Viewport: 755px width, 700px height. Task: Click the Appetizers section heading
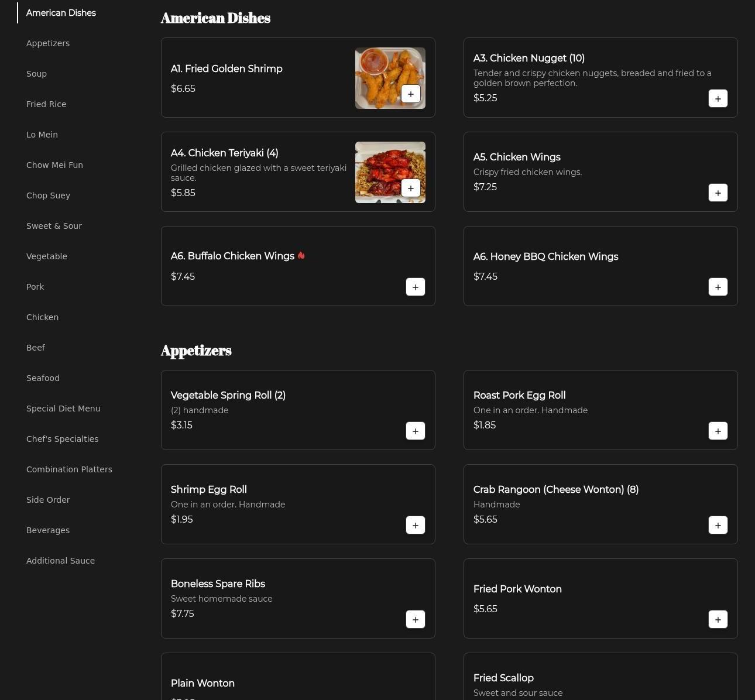(196, 351)
